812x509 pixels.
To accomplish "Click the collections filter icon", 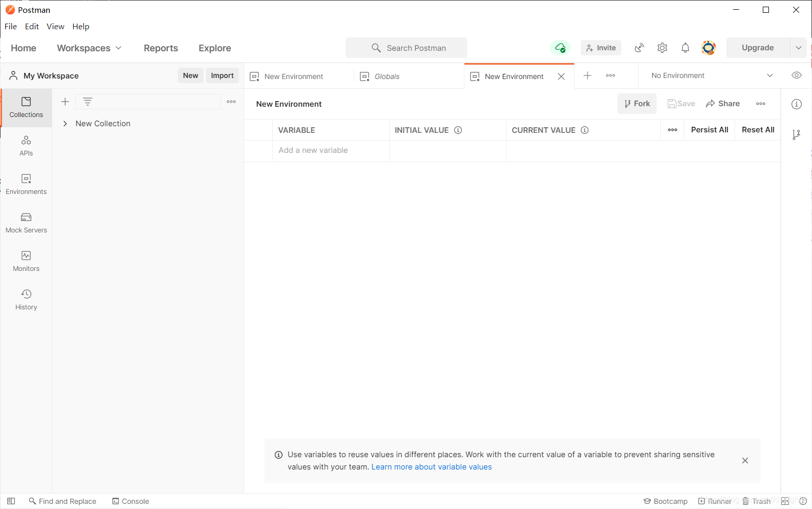I will (88, 102).
